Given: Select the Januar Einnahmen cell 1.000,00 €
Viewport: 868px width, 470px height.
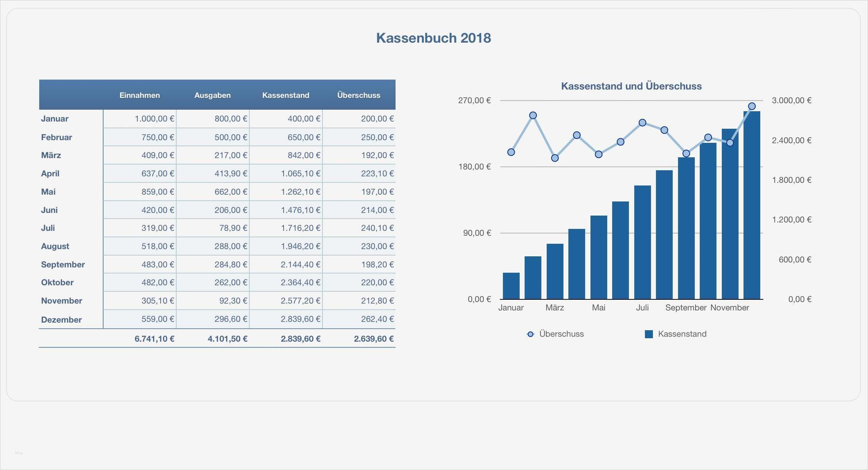Looking at the screenshot, I should [154, 118].
